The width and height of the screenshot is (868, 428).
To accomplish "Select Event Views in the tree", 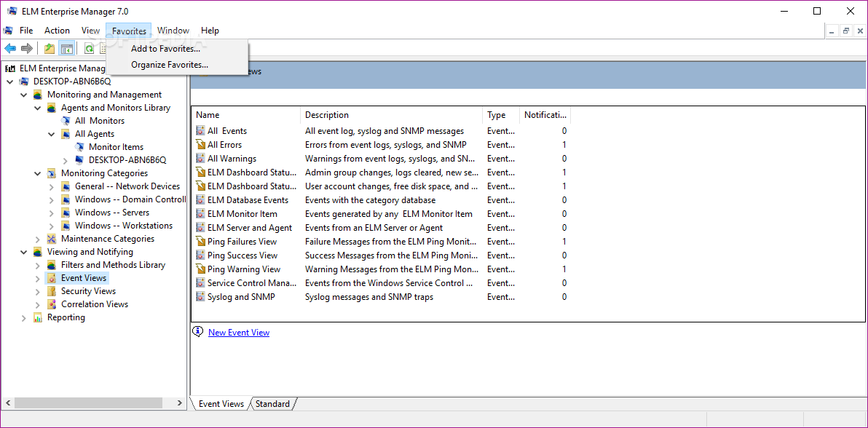I will coord(84,278).
